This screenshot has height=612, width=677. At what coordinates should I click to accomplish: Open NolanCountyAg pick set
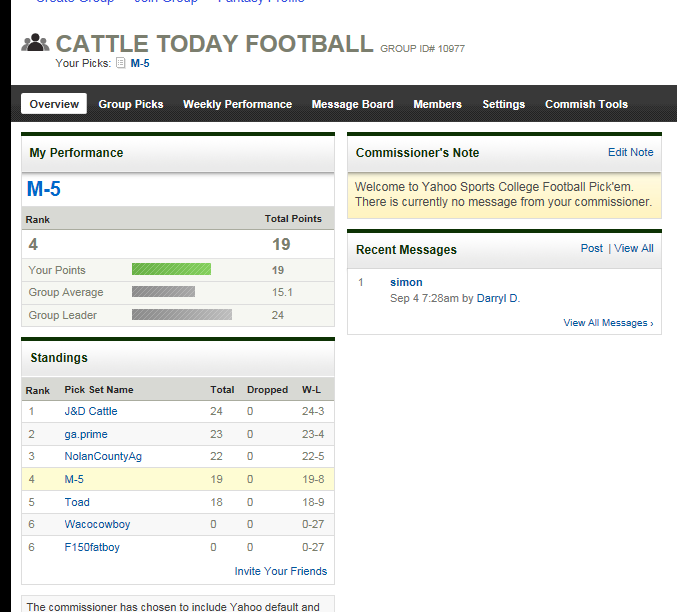103,457
